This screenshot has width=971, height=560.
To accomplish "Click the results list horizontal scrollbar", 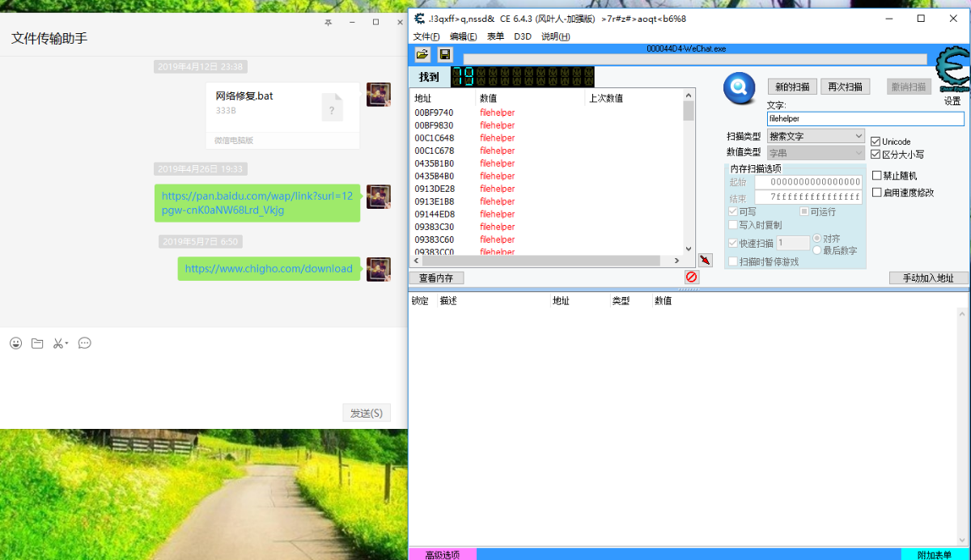I will (548, 261).
